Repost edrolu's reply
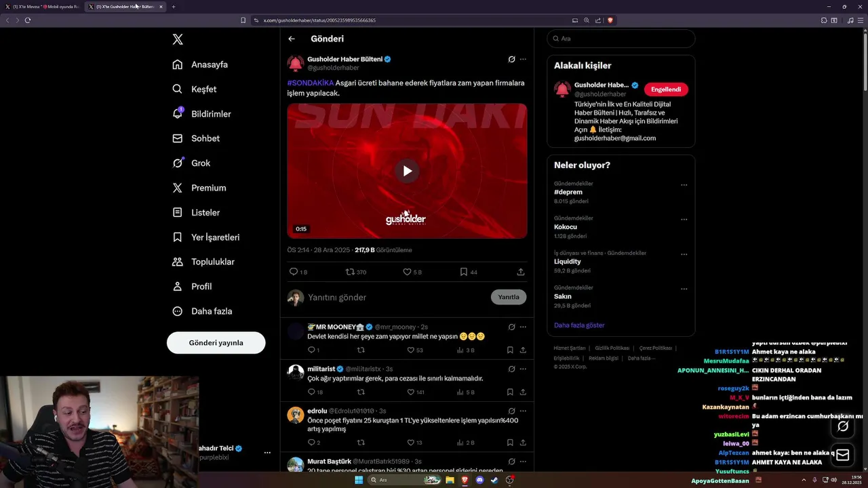 click(x=361, y=443)
